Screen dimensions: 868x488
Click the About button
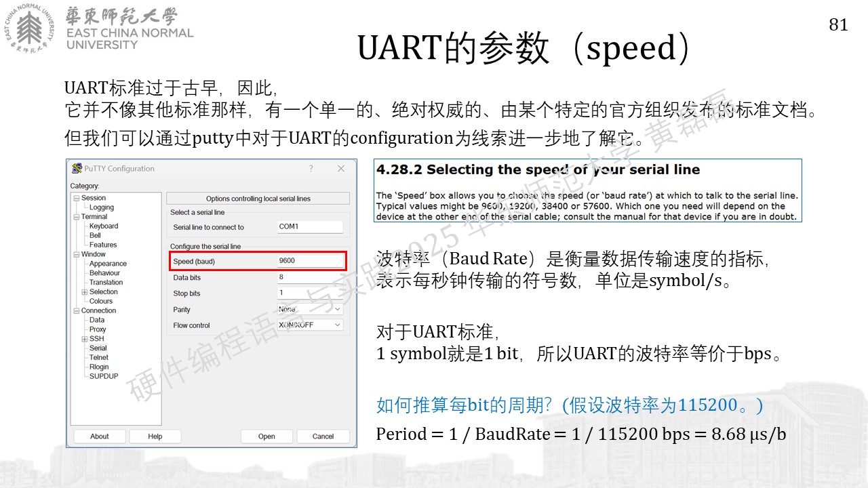[100, 436]
